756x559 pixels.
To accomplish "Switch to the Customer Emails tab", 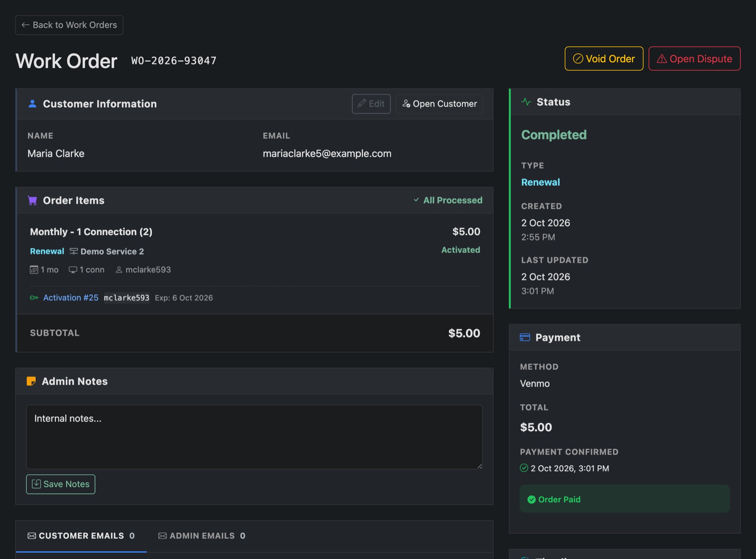I will [x=81, y=536].
